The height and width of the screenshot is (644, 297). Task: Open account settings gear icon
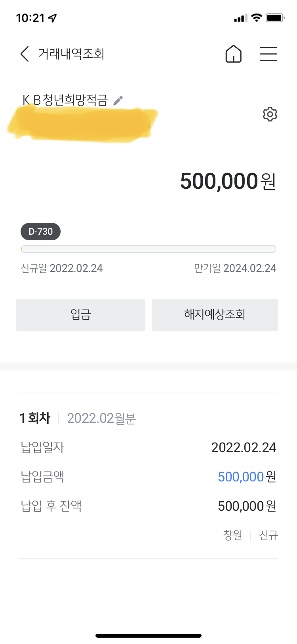(270, 114)
